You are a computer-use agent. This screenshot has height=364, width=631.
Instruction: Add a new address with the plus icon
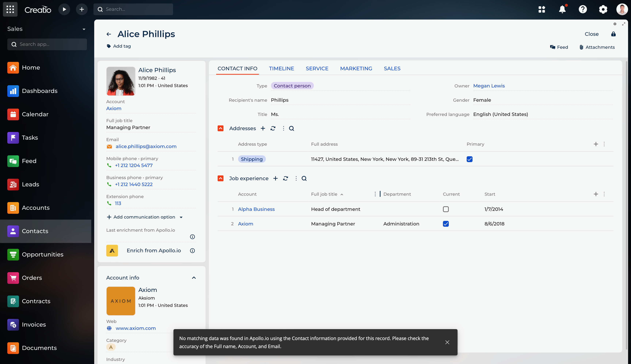263,128
